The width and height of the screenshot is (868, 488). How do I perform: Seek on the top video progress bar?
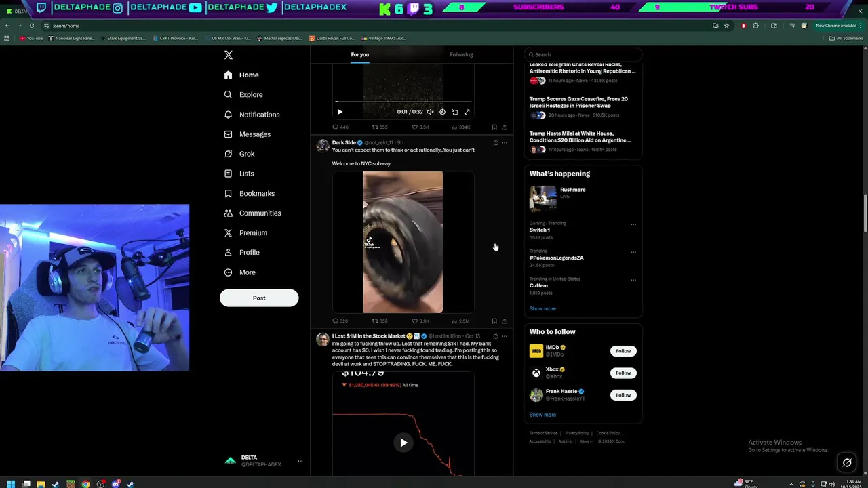[403, 102]
